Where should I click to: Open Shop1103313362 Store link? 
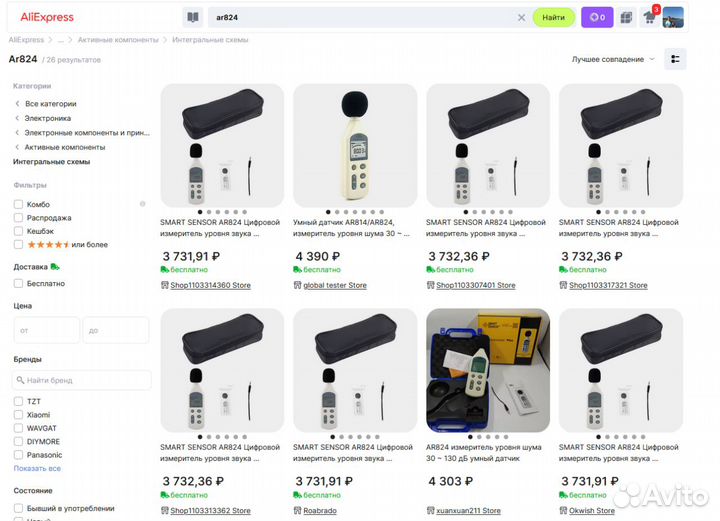(210, 511)
